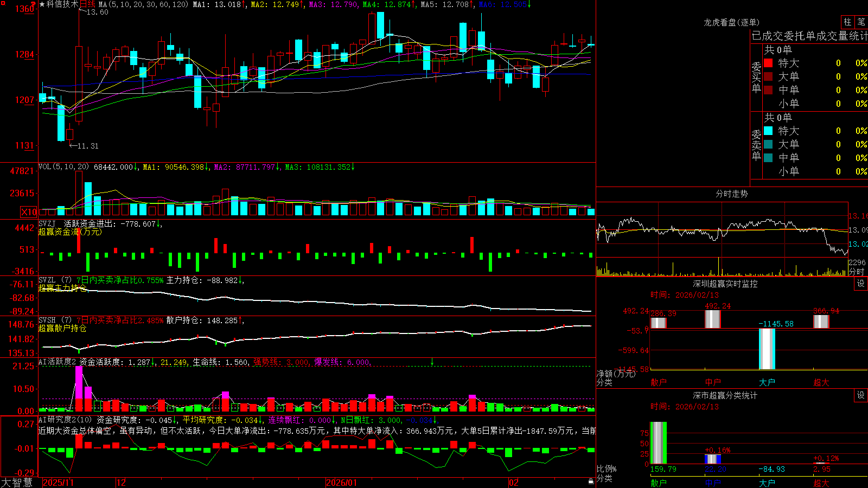Image resolution: width=868 pixels, height=488 pixels.
Task: Switch Dragon-Tiger panel to 柱 bar view
Action: [x=847, y=22]
